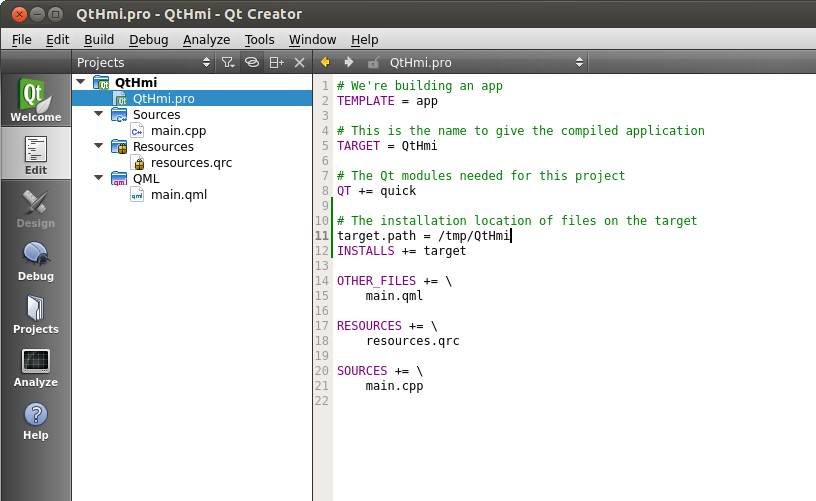Open the Help mode
Image resolution: width=816 pixels, height=501 pixels.
coord(36,419)
